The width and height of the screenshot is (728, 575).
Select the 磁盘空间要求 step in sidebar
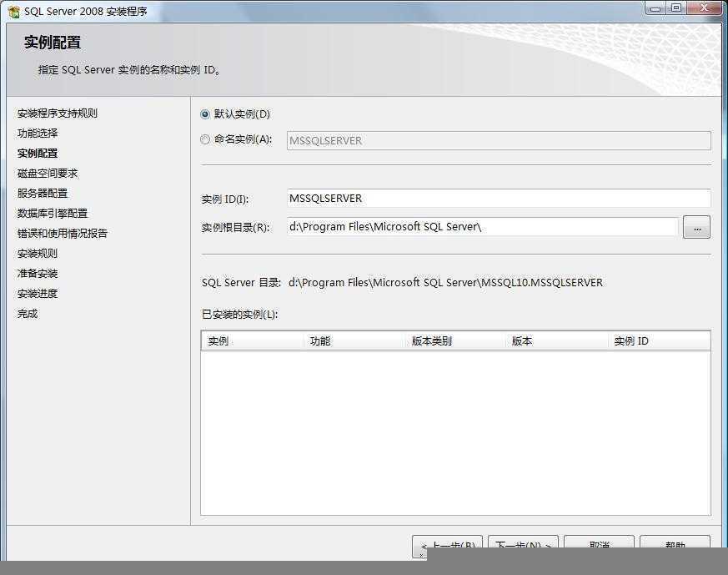pos(48,174)
